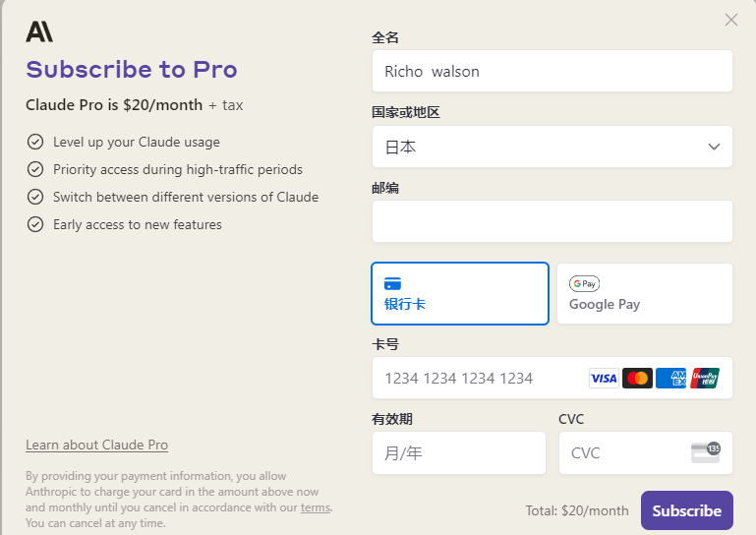Focus the 邮编 postal code field

point(552,221)
